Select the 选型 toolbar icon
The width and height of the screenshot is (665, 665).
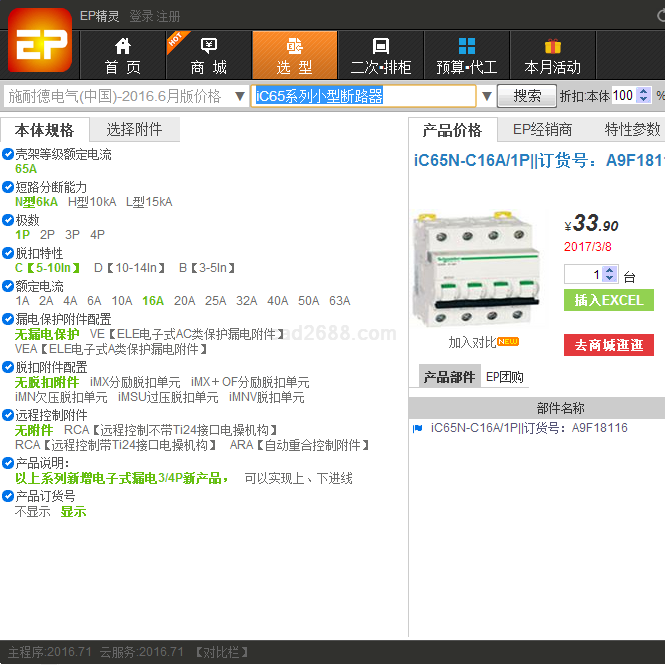[x=294, y=46]
